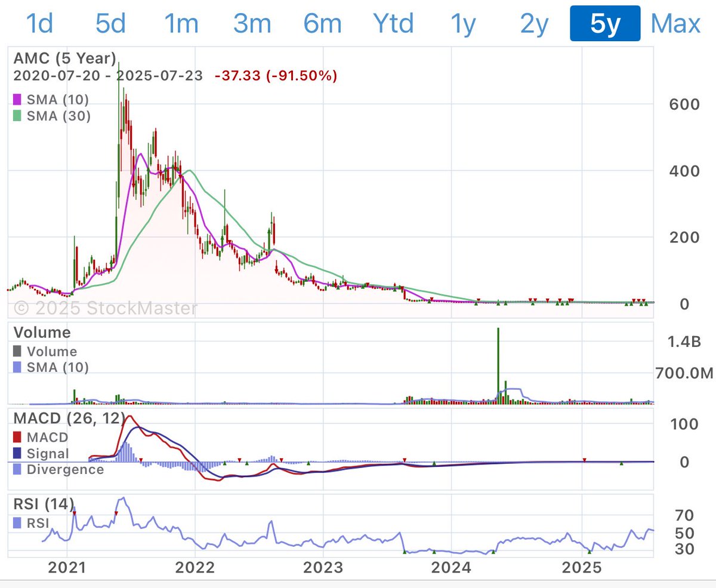Select the 1d time range tab
The height and width of the screenshot is (588, 716).
click(40, 24)
